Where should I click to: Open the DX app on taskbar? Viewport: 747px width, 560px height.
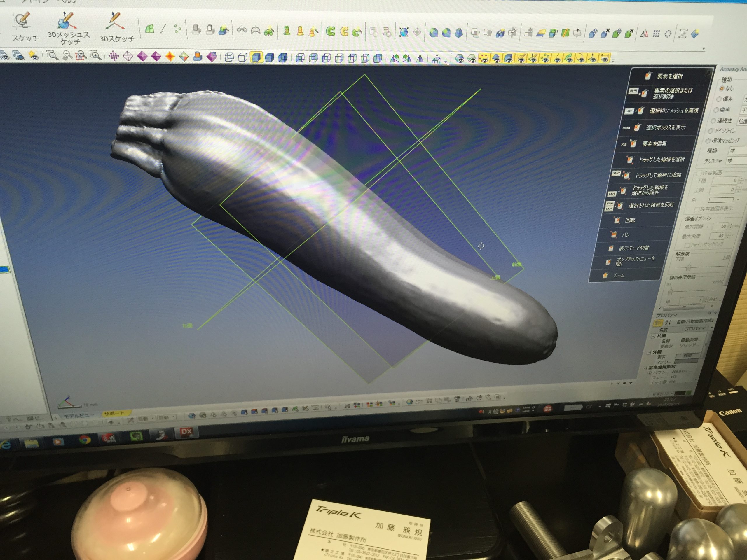pyautogui.click(x=186, y=432)
